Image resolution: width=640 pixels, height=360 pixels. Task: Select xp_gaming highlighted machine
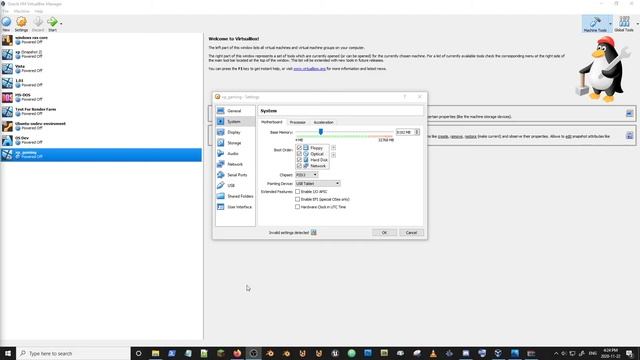coord(101,155)
